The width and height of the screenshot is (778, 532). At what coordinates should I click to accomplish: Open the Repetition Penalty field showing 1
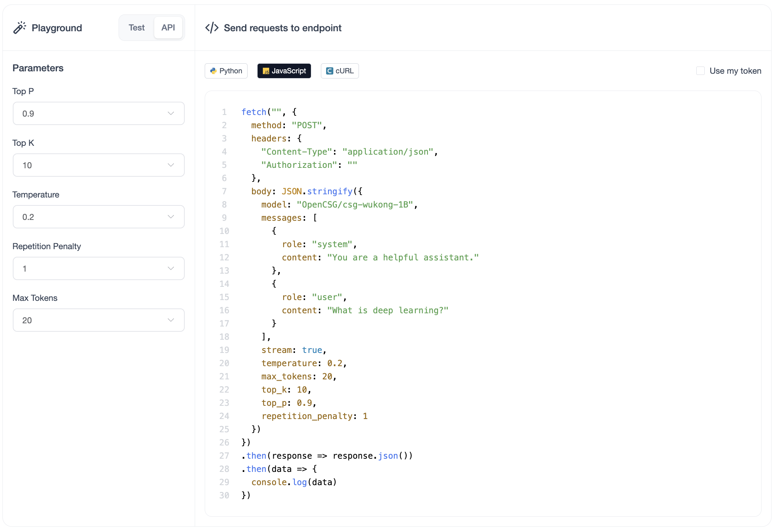[x=99, y=268]
